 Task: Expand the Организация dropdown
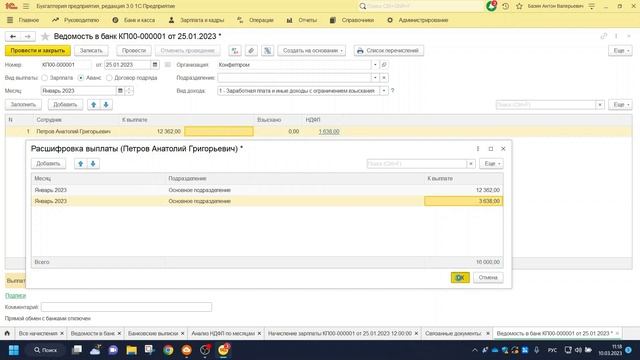[x=375, y=64]
